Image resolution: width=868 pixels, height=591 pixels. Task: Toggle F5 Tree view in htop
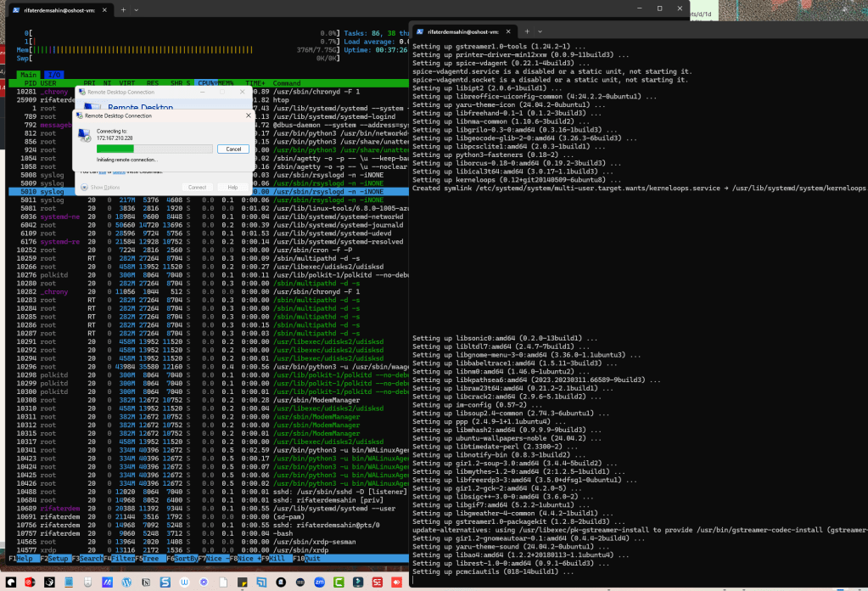click(148, 559)
